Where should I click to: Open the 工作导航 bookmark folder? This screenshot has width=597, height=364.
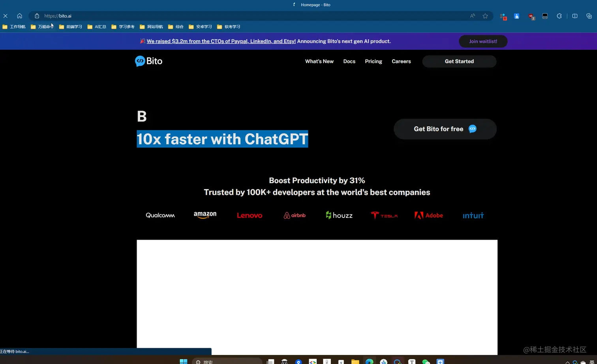coord(14,27)
